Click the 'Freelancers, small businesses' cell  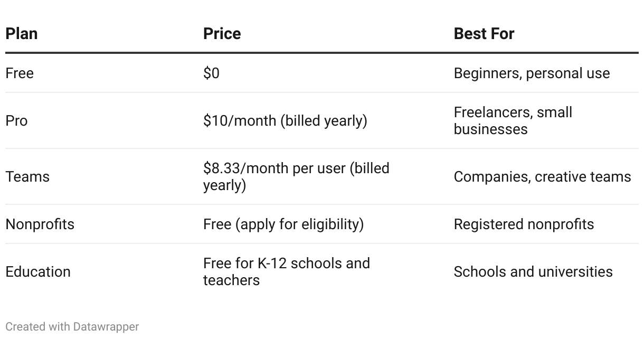[x=513, y=121]
